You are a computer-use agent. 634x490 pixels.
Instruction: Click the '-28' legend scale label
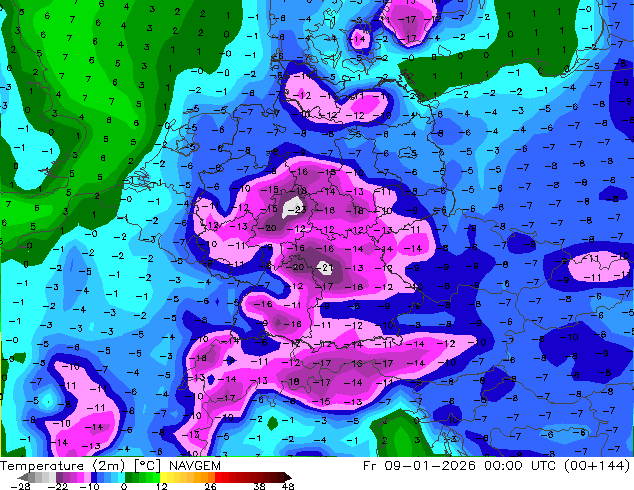coord(20,486)
